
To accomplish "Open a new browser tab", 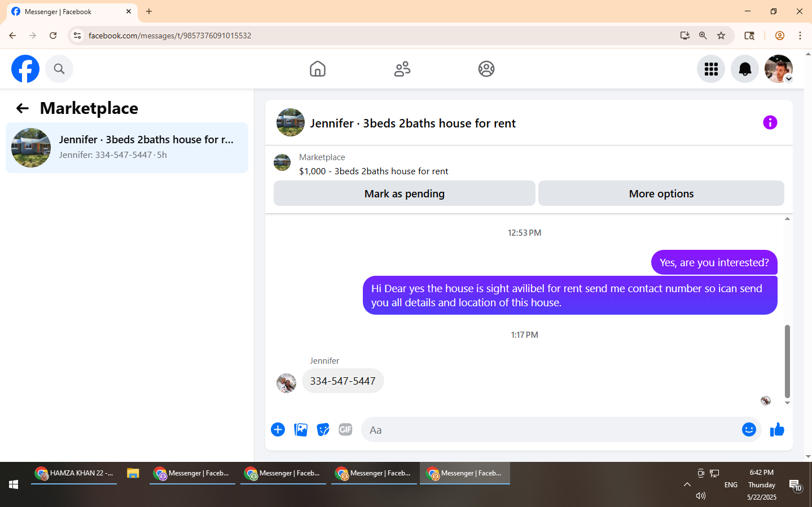I will (149, 11).
